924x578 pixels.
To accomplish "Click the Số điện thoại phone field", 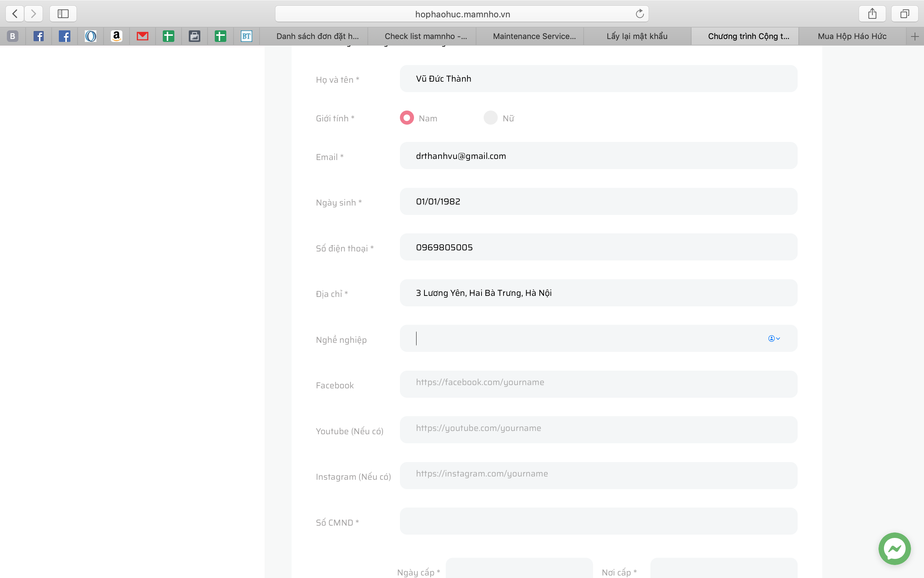I will pos(598,247).
